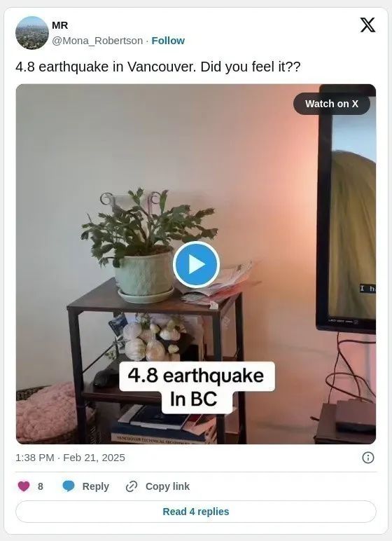The image size is (392, 541).
Task: Click the reply speech bubble icon
Action: pyautogui.click(x=69, y=486)
